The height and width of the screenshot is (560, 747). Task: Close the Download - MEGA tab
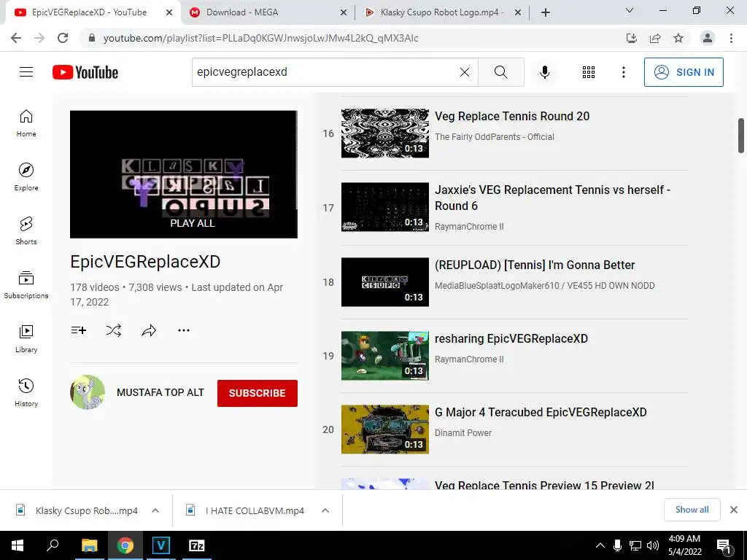point(343,12)
